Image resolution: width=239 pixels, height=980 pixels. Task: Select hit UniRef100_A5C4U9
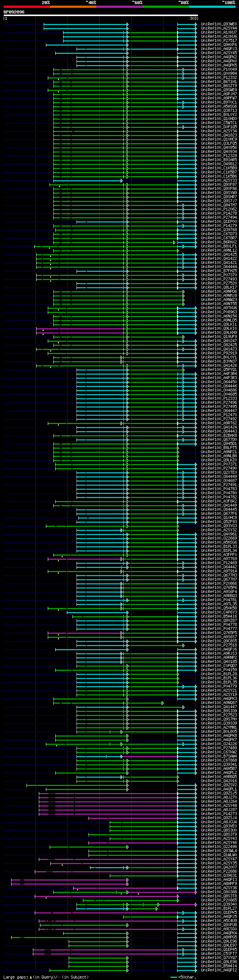coord(219,921)
